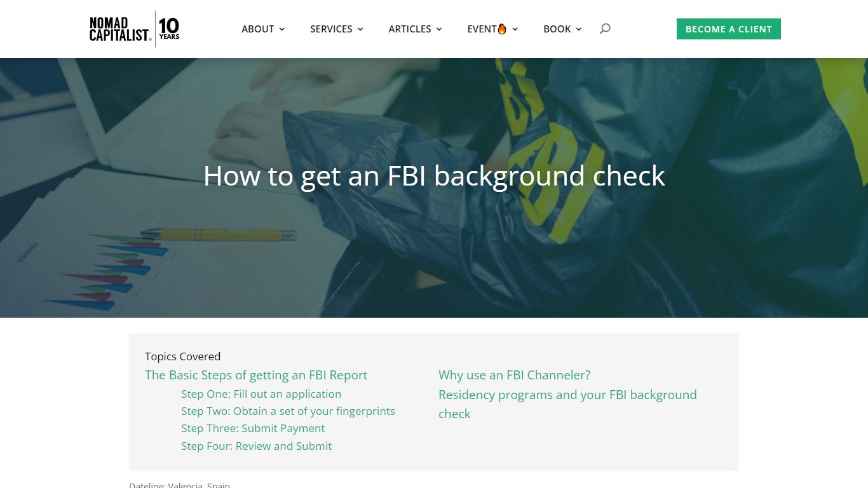Viewport: 868px width, 488px height.
Task: Expand the Articles dropdown chevron
Action: pos(439,29)
